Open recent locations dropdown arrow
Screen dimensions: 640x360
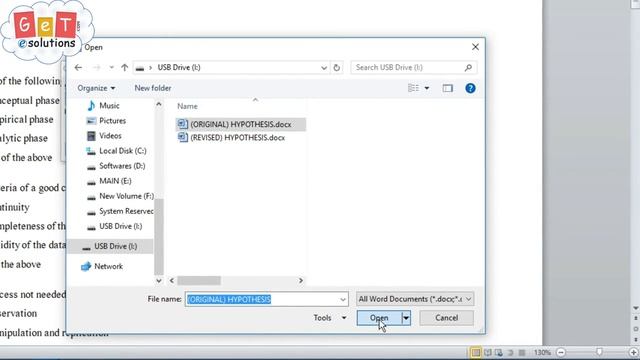(111, 67)
